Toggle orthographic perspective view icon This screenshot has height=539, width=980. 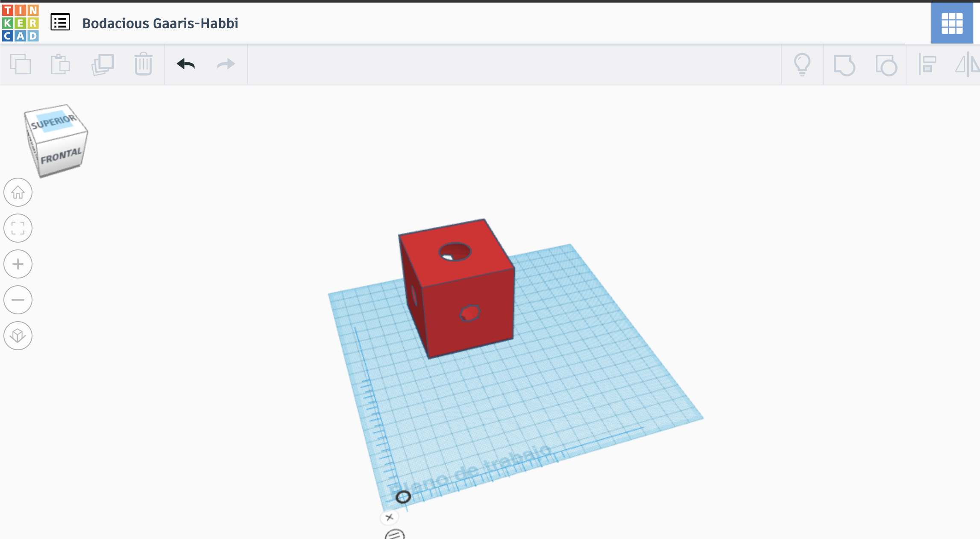[x=18, y=336]
